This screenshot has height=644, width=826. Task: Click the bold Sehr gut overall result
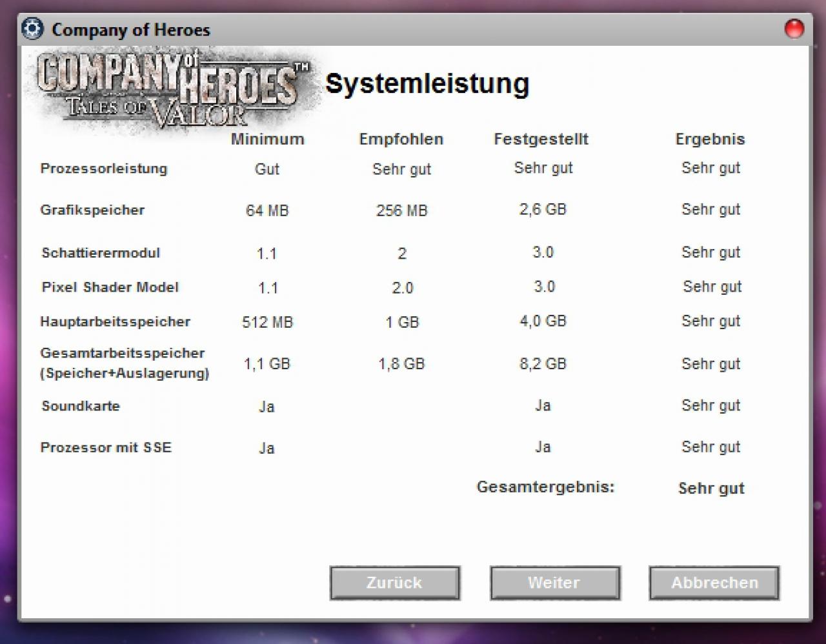pos(711,488)
